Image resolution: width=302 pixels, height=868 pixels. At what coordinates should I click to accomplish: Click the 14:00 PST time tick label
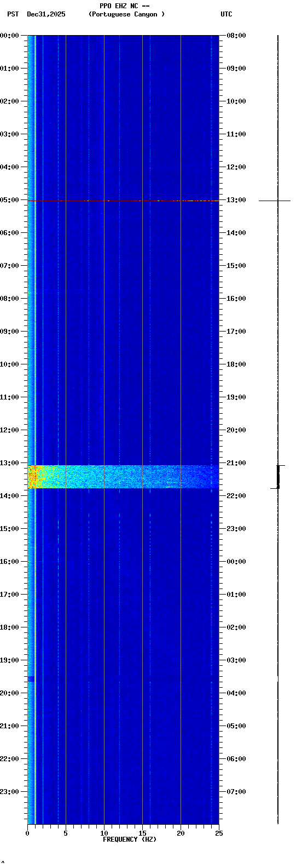tap(9, 496)
